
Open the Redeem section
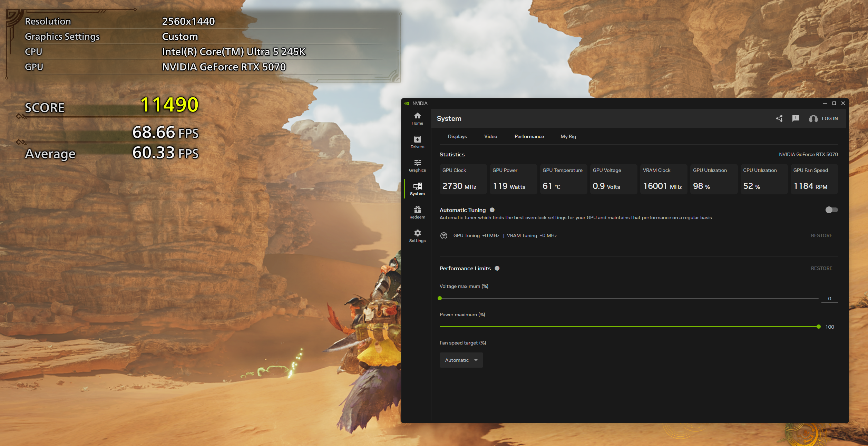pyautogui.click(x=417, y=212)
